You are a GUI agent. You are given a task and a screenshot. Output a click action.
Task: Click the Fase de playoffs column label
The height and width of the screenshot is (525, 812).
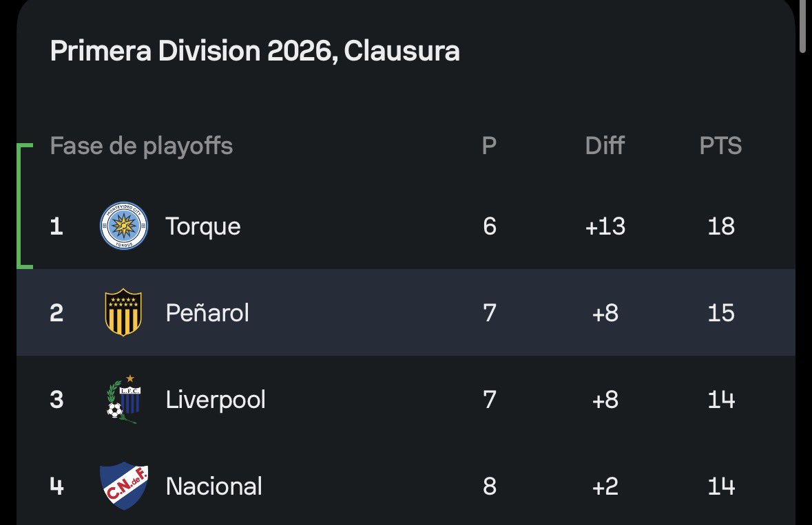(x=141, y=146)
